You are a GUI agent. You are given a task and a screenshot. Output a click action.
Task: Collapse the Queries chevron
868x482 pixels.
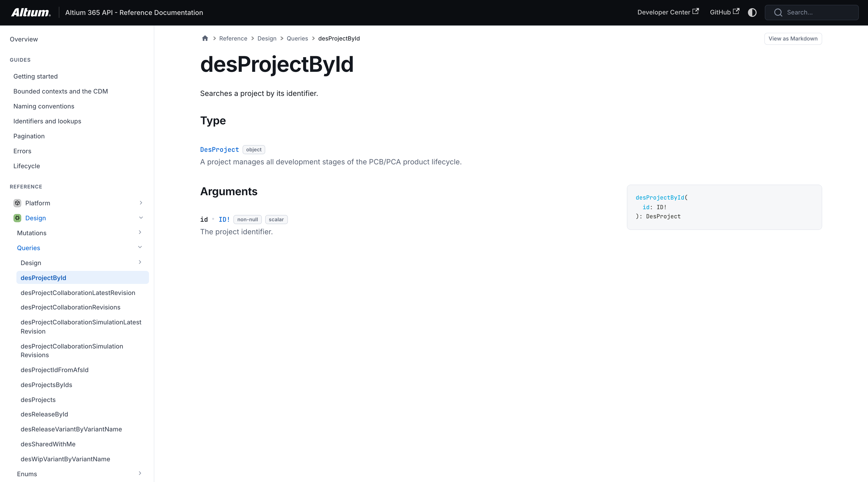click(x=140, y=248)
